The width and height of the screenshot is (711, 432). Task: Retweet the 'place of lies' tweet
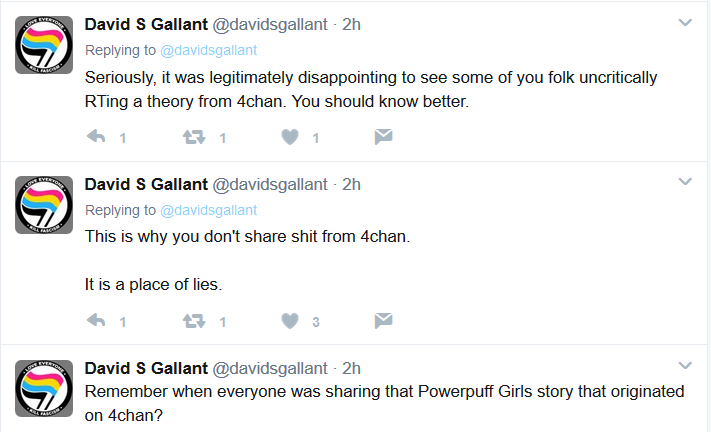194,321
